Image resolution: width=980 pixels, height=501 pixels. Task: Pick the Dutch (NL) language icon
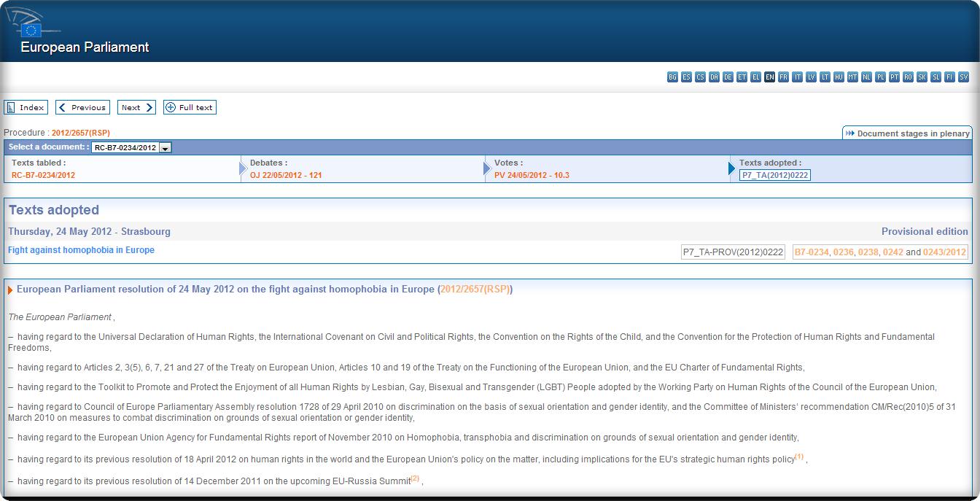click(x=866, y=77)
